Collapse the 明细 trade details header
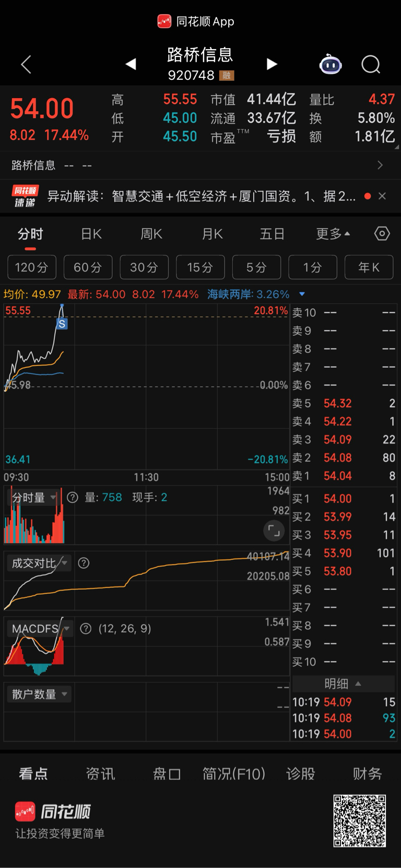Viewport: 401px width, 868px height. (x=343, y=684)
